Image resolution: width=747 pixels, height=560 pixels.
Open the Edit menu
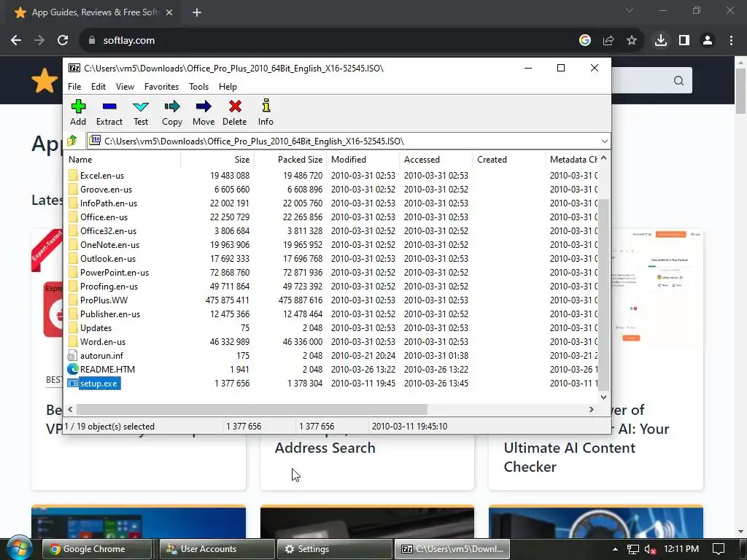click(x=98, y=87)
